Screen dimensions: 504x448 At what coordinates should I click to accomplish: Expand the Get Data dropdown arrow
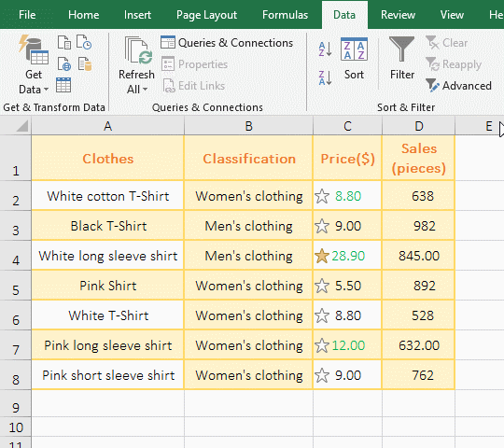coord(46,90)
